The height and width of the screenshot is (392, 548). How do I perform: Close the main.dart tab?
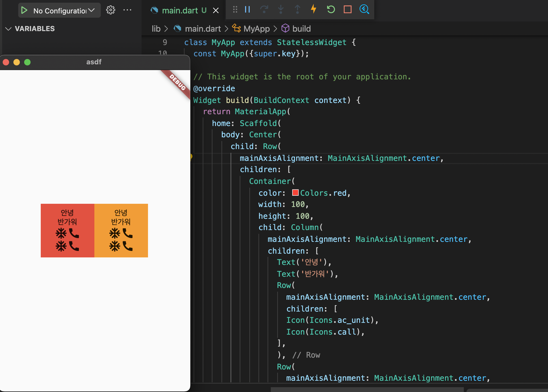[x=216, y=10]
